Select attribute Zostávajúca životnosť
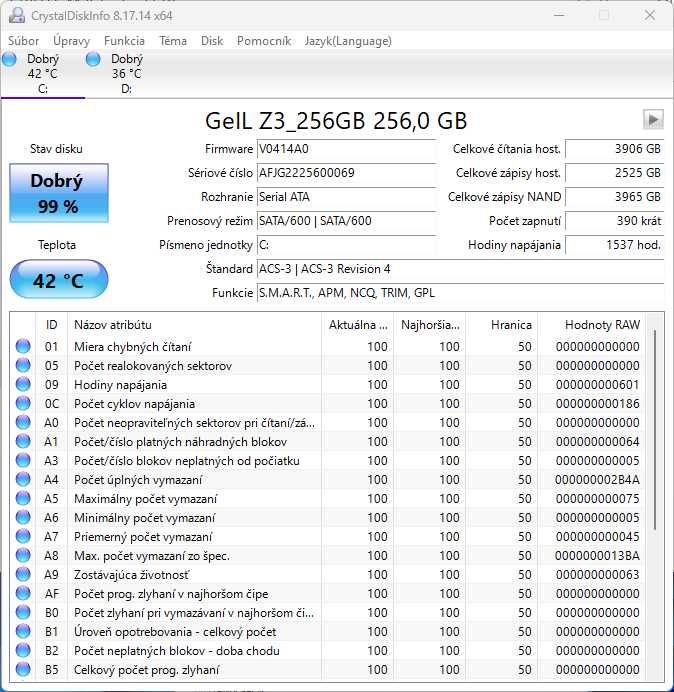This screenshot has width=674, height=692. 131,575
